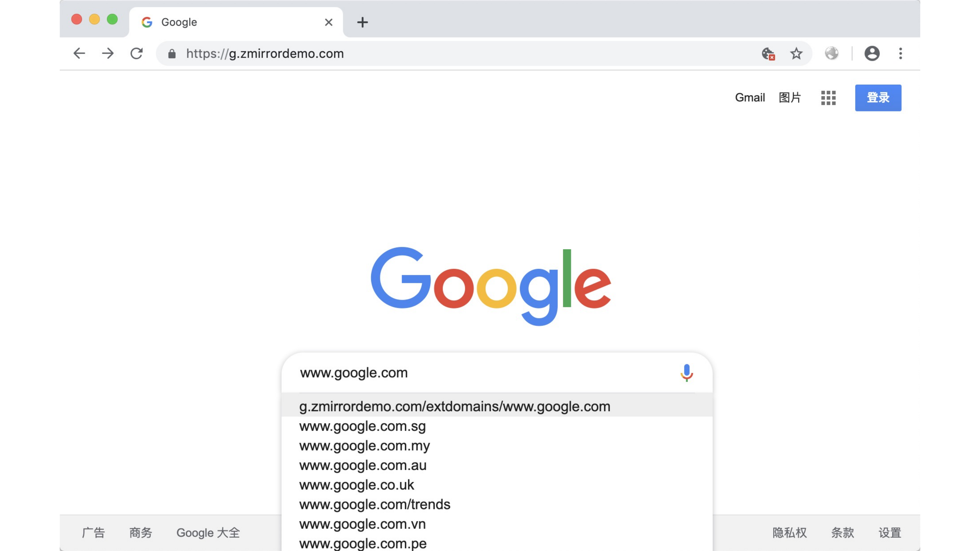Click the translate icon in the address bar
Screen dimensions: 980x551
click(768, 54)
